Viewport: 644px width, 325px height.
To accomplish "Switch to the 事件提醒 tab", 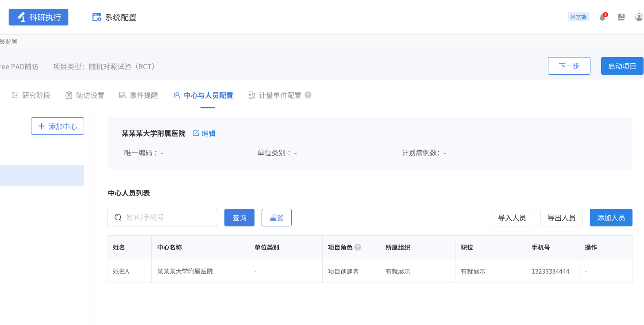I will (139, 95).
